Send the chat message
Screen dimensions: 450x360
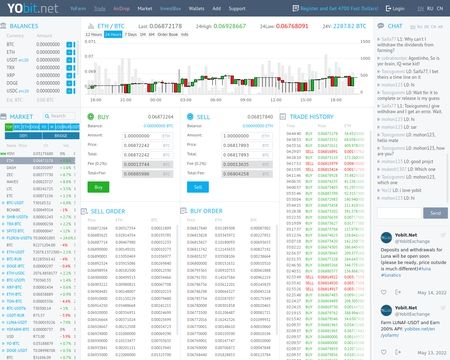click(x=435, y=213)
